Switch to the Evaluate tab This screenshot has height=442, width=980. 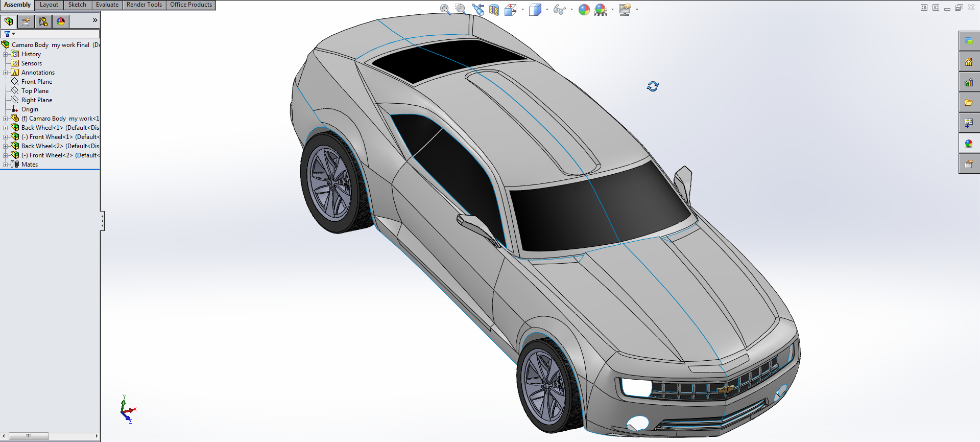click(x=107, y=5)
